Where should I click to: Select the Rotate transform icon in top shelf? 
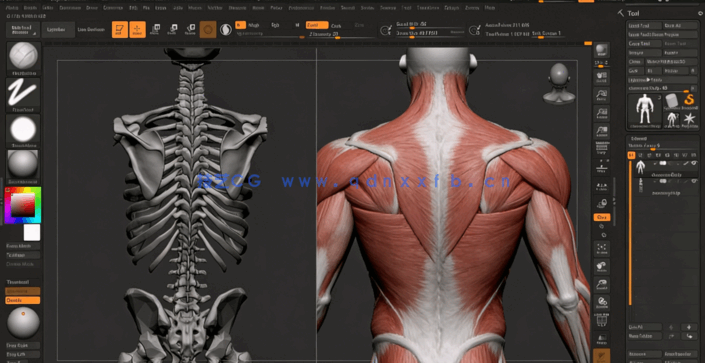click(x=191, y=30)
